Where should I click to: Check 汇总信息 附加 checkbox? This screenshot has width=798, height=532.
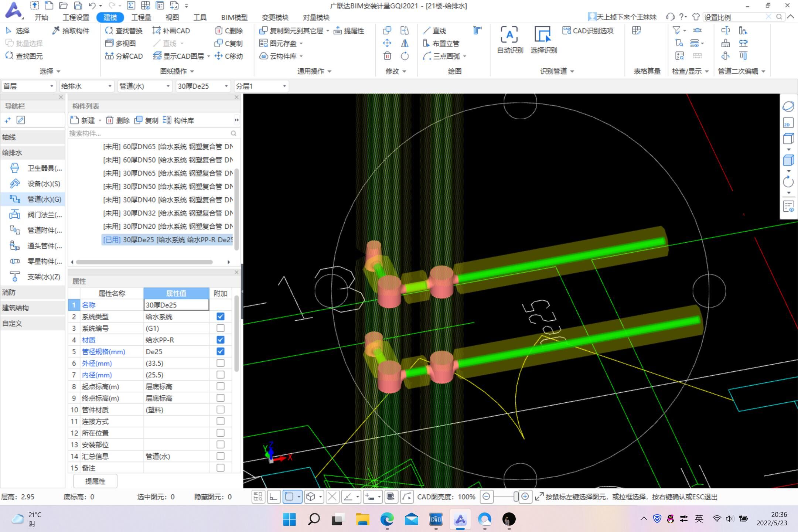coord(221,457)
